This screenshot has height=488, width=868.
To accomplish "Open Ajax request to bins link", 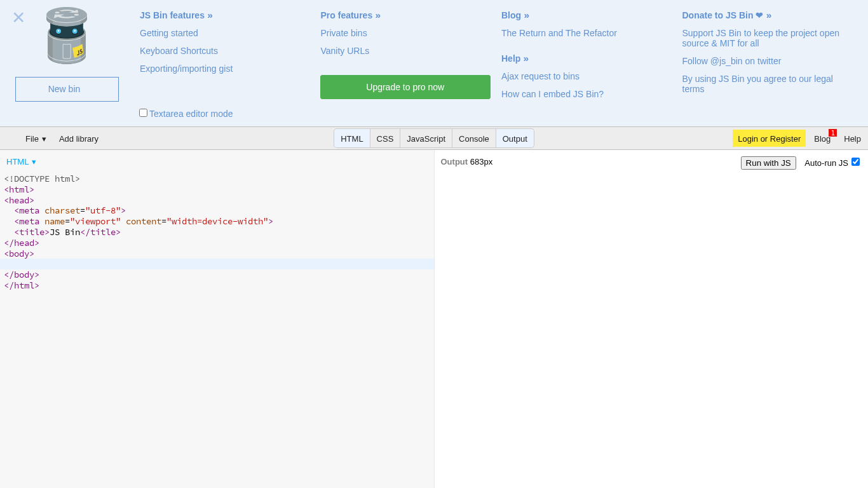I will (x=540, y=76).
